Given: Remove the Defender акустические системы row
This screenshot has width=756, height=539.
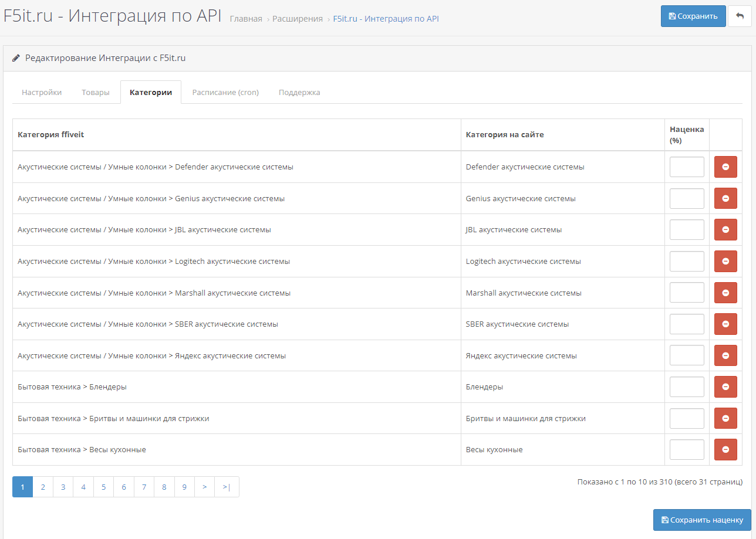Looking at the screenshot, I should (725, 167).
